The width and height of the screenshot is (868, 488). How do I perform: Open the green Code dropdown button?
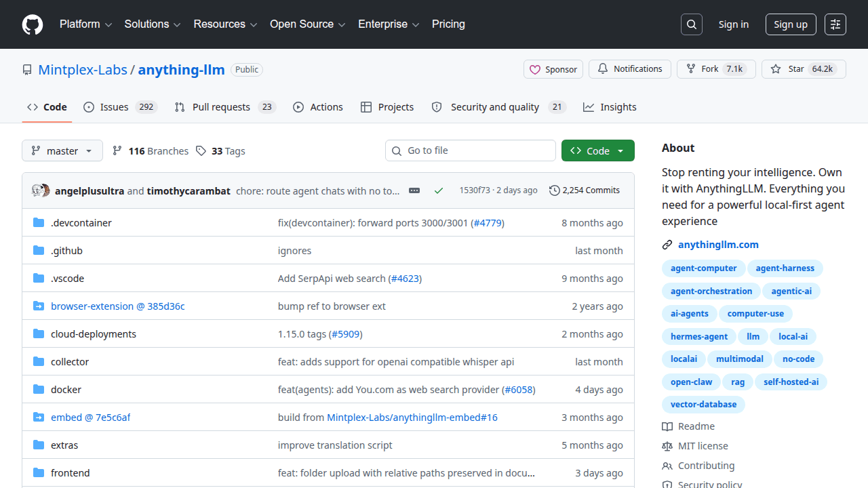(598, 150)
